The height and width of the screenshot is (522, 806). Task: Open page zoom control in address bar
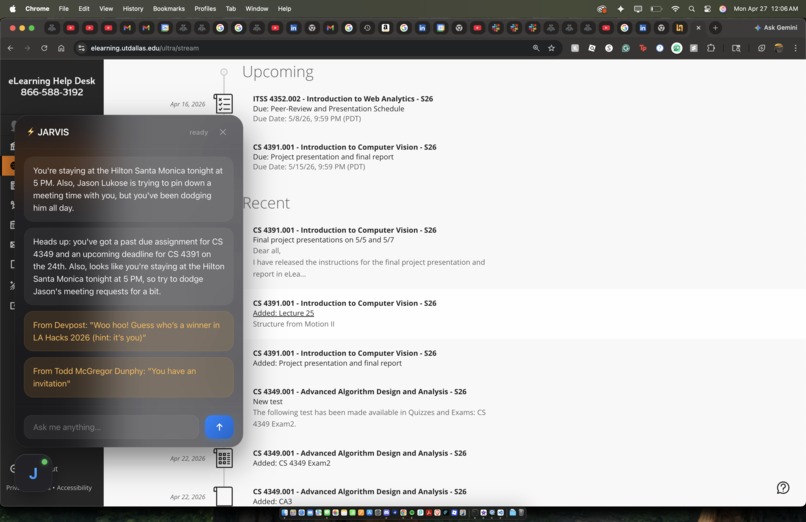tap(536, 48)
